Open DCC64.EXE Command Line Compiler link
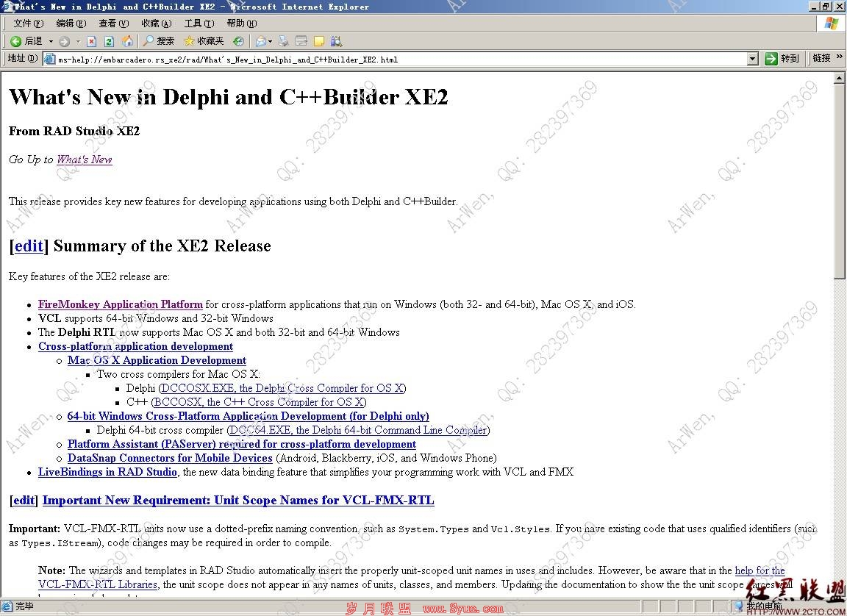The height and width of the screenshot is (616, 847). (357, 430)
